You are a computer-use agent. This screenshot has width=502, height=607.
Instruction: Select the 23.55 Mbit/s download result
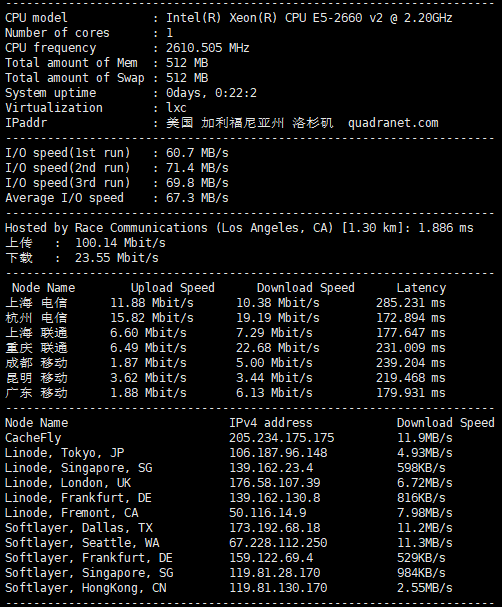(x=117, y=258)
